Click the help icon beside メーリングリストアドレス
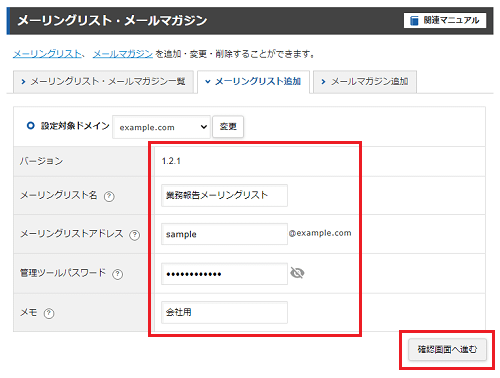The image size is (500, 378). tap(135, 235)
